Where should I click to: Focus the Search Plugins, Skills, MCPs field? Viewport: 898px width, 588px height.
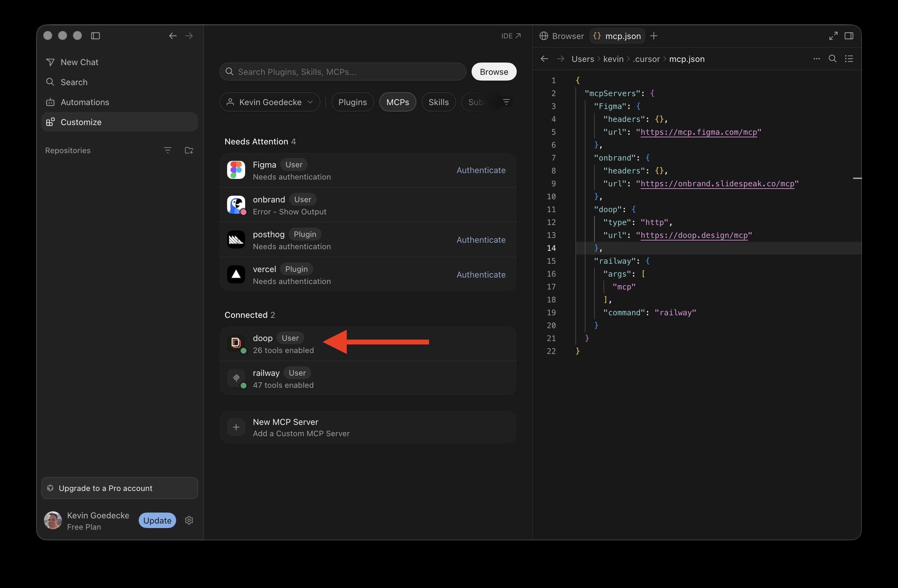pos(343,72)
